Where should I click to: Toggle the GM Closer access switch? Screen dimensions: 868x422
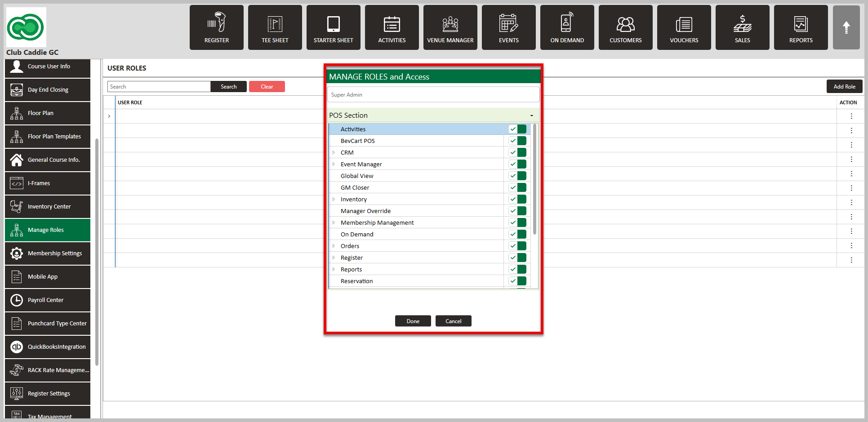pos(517,187)
